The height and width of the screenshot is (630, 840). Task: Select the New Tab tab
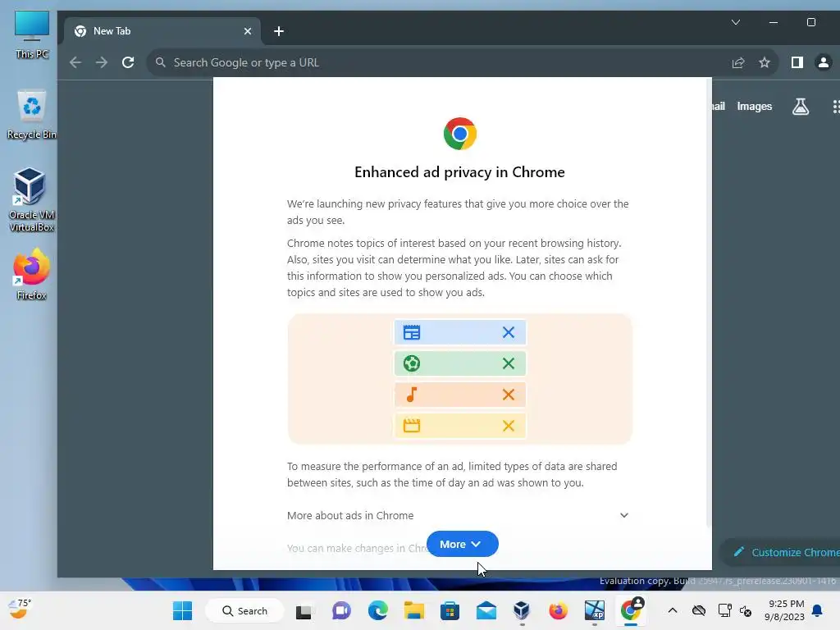tap(162, 31)
